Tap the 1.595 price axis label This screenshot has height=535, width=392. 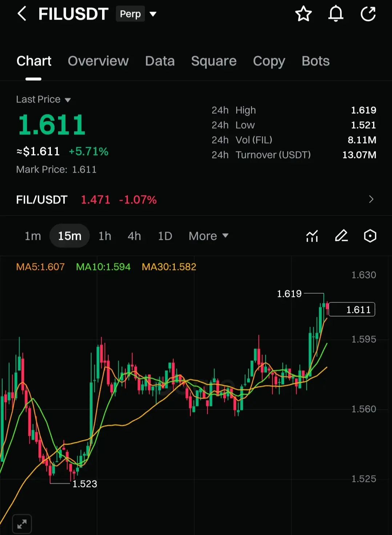(364, 339)
